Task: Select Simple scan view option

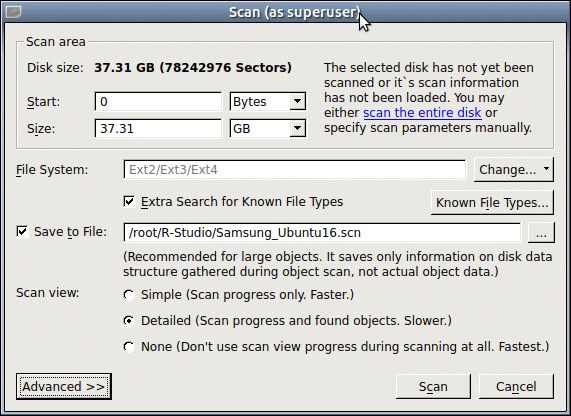Action: pyautogui.click(x=129, y=295)
